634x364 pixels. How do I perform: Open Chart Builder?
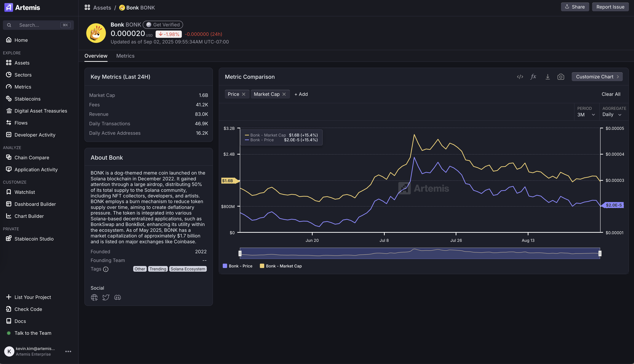(x=25, y=216)
